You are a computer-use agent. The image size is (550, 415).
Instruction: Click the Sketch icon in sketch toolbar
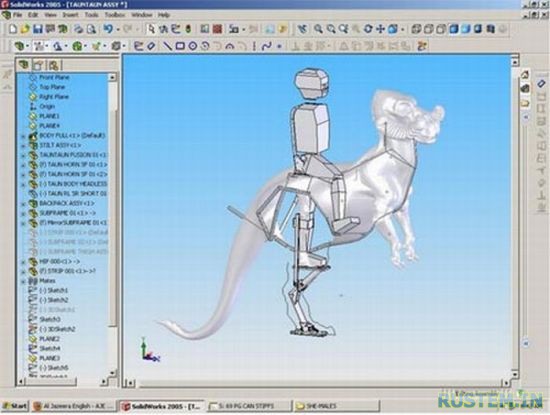pyautogui.click(x=139, y=46)
